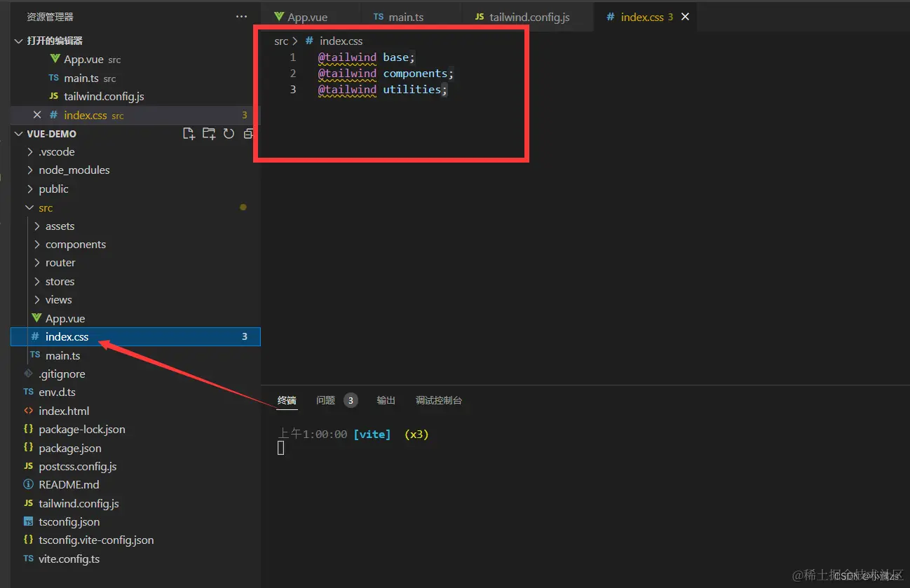Click info icon beside README.md
This screenshot has height=588, width=910.
tap(28, 484)
